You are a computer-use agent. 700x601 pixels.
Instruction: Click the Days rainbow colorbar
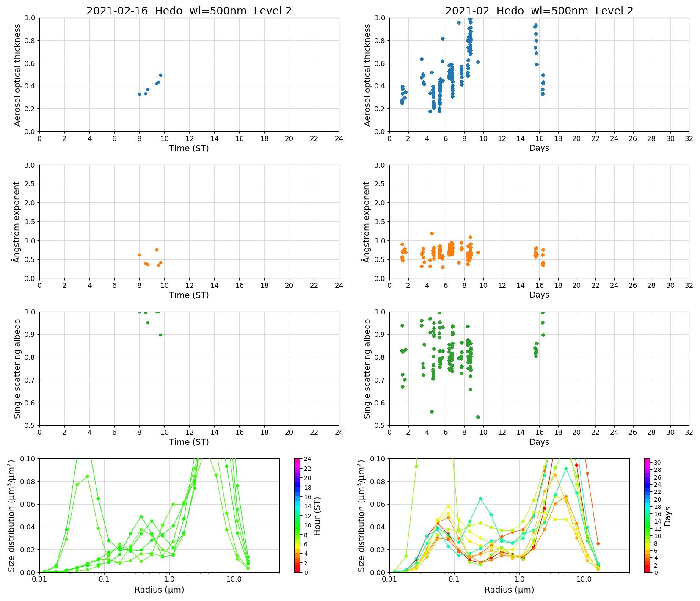[x=648, y=516]
